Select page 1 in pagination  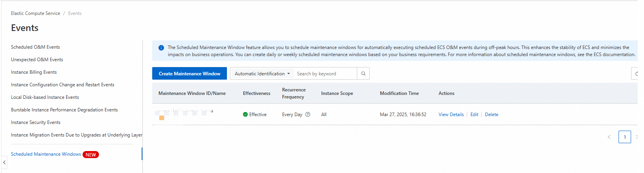tap(624, 137)
